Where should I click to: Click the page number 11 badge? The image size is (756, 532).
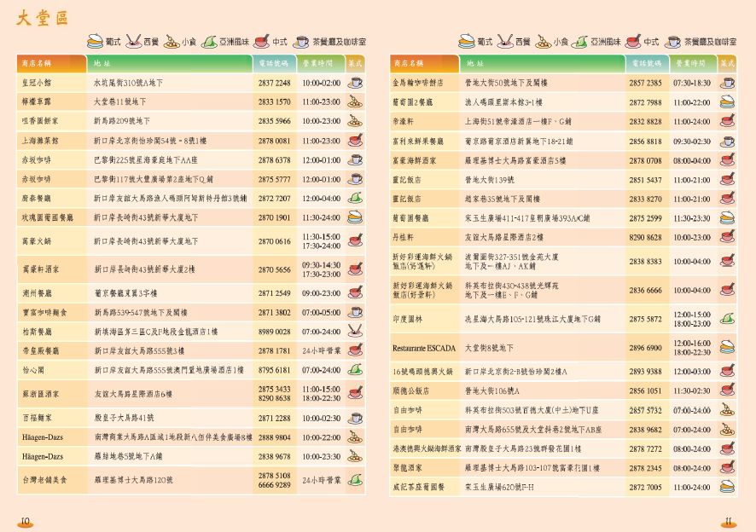click(x=729, y=521)
